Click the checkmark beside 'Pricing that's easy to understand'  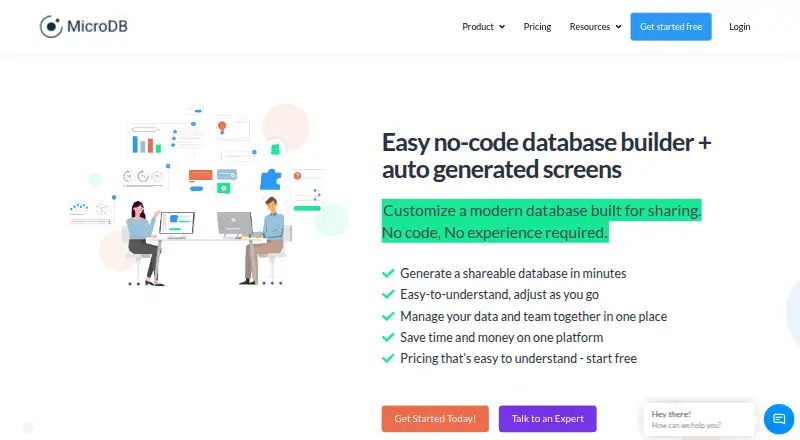(388, 358)
